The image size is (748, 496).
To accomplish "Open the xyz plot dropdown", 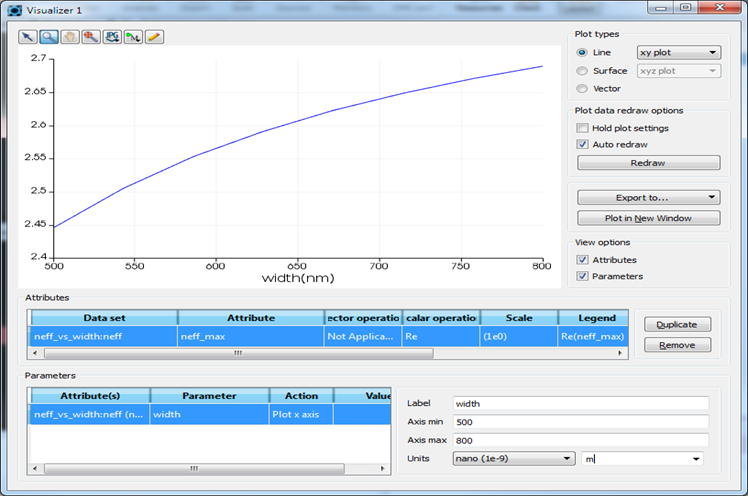I will (x=679, y=71).
